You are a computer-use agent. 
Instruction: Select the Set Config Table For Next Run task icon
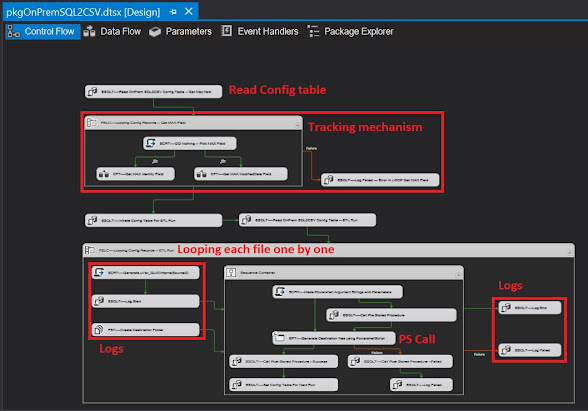coord(237,384)
